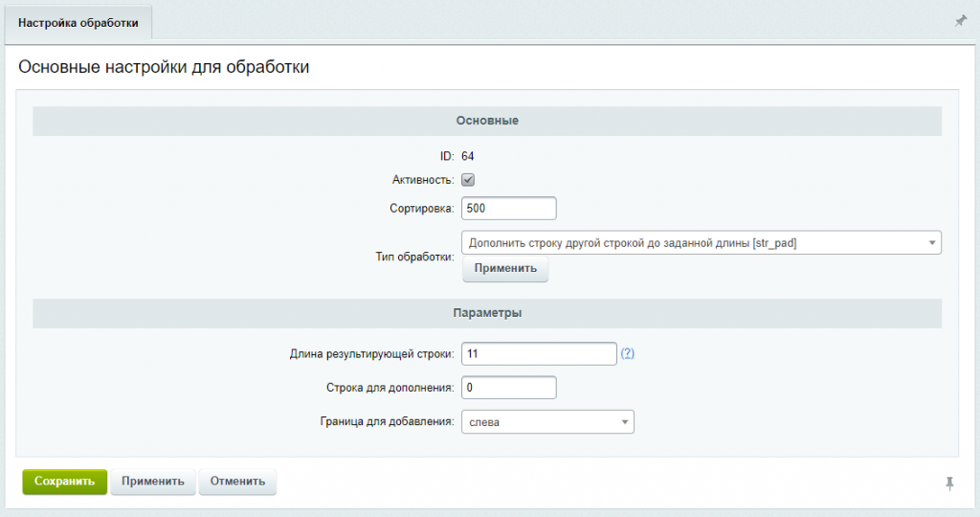Cancel changes with the Отменить button

(237, 482)
